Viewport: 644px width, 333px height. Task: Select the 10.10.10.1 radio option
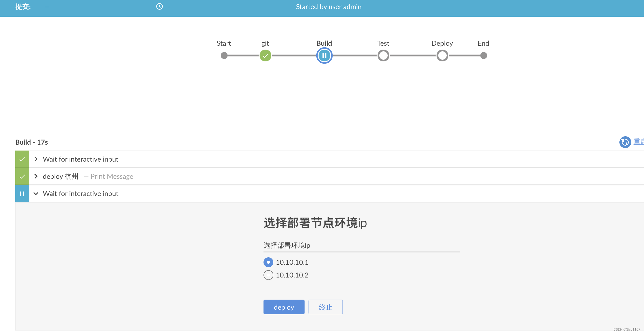click(268, 262)
